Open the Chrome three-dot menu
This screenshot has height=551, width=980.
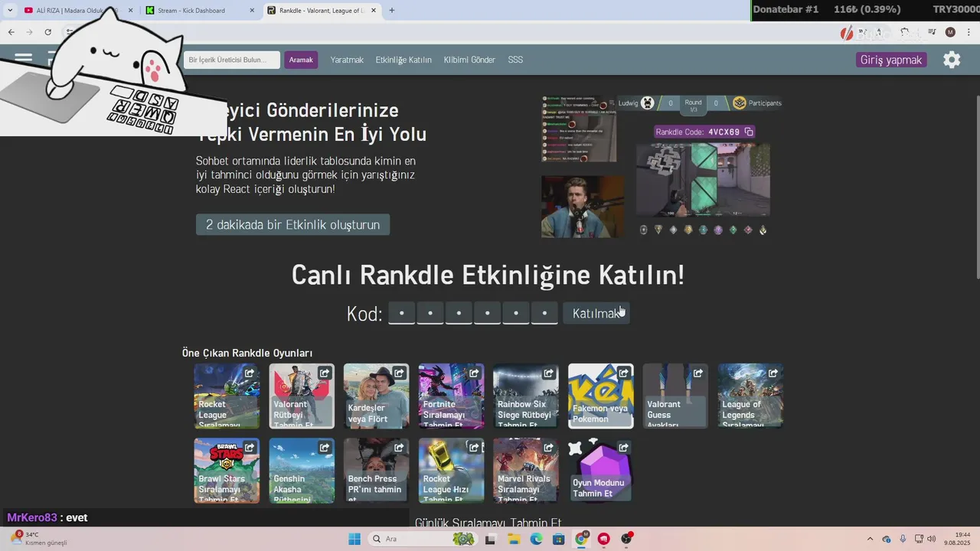[x=969, y=32]
